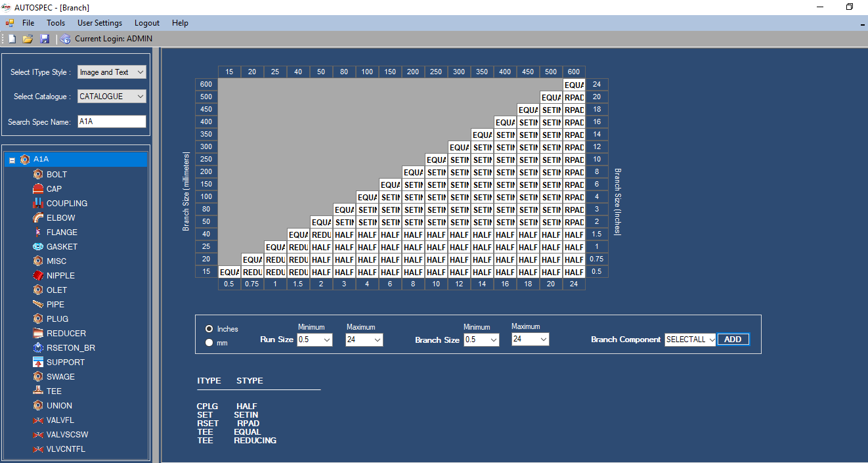Click the 24 inch row label
The image size is (868, 463).
click(597, 85)
